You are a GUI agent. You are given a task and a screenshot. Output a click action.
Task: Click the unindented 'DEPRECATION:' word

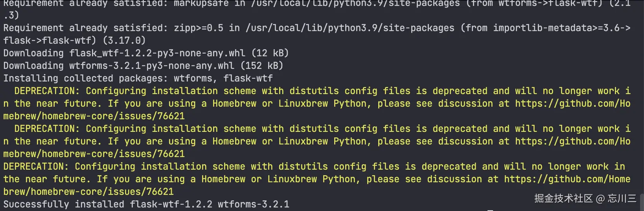[x=36, y=167]
